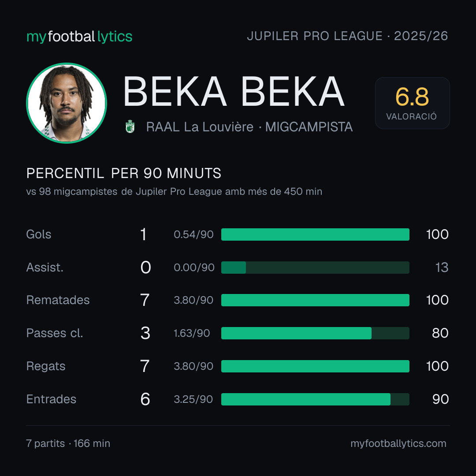
Task: Click the Entrades percentile bar
Action: (x=315, y=399)
